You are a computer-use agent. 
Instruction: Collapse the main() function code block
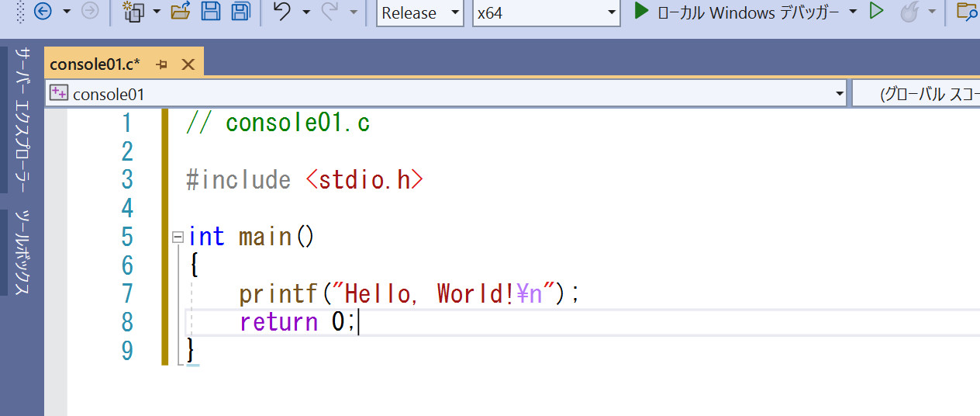pyautogui.click(x=178, y=237)
